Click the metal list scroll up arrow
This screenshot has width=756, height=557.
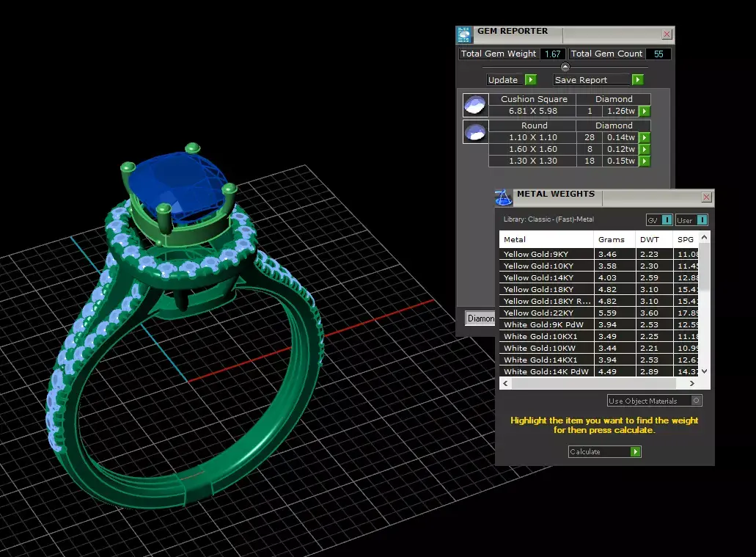(704, 238)
